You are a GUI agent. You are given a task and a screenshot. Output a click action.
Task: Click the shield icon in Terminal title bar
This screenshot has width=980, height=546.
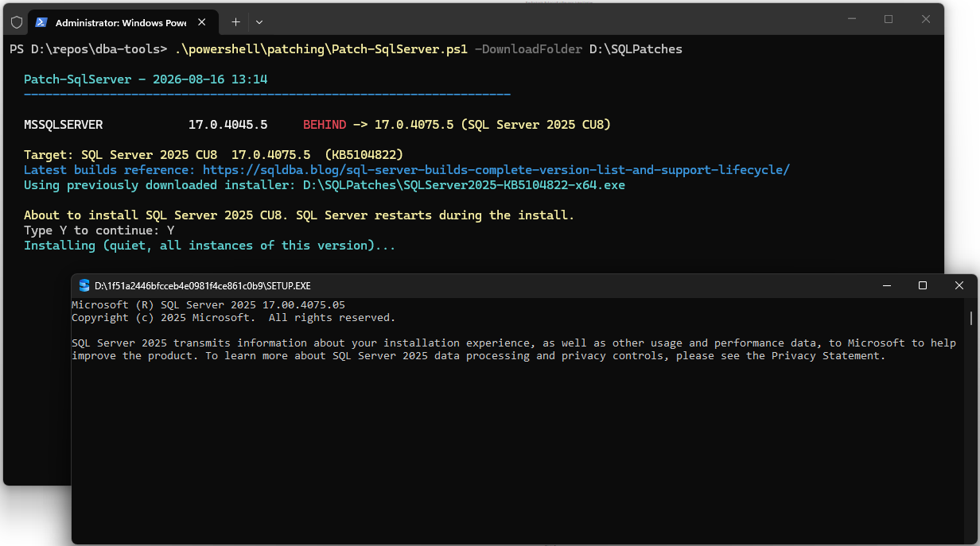click(16, 22)
